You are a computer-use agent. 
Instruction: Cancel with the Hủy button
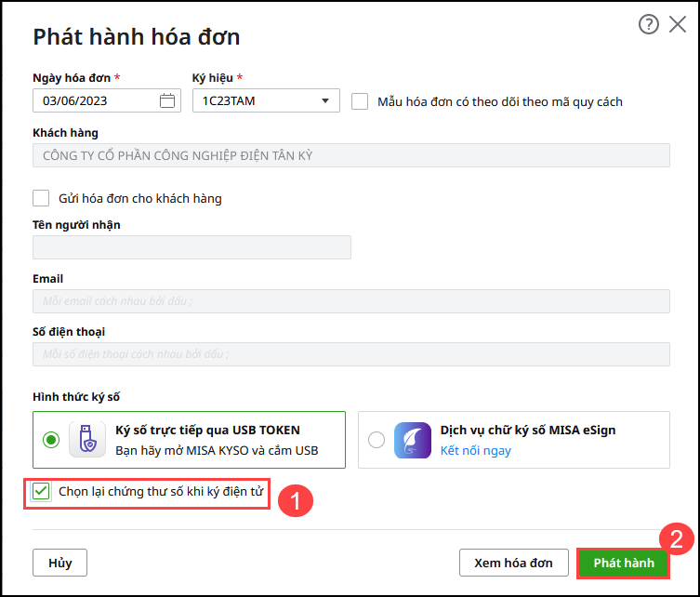59,563
